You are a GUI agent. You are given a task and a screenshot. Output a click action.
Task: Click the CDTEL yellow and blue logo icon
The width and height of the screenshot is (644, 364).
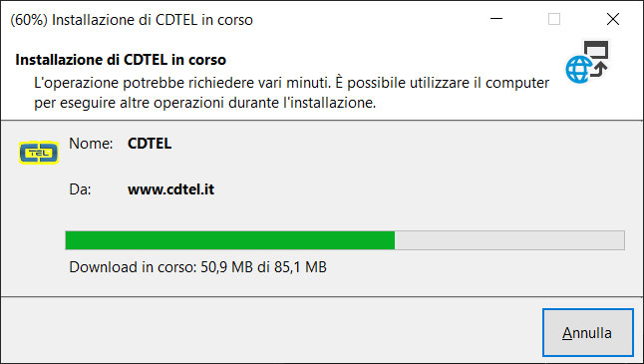click(x=39, y=153)
